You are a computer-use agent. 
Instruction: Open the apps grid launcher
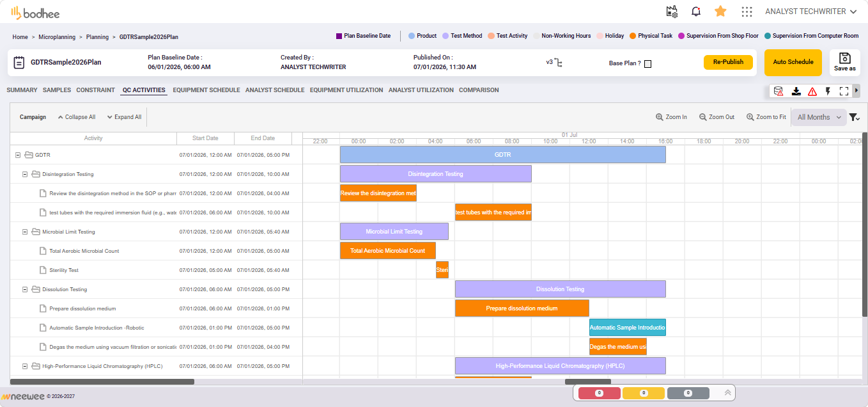tap(747, 12)
